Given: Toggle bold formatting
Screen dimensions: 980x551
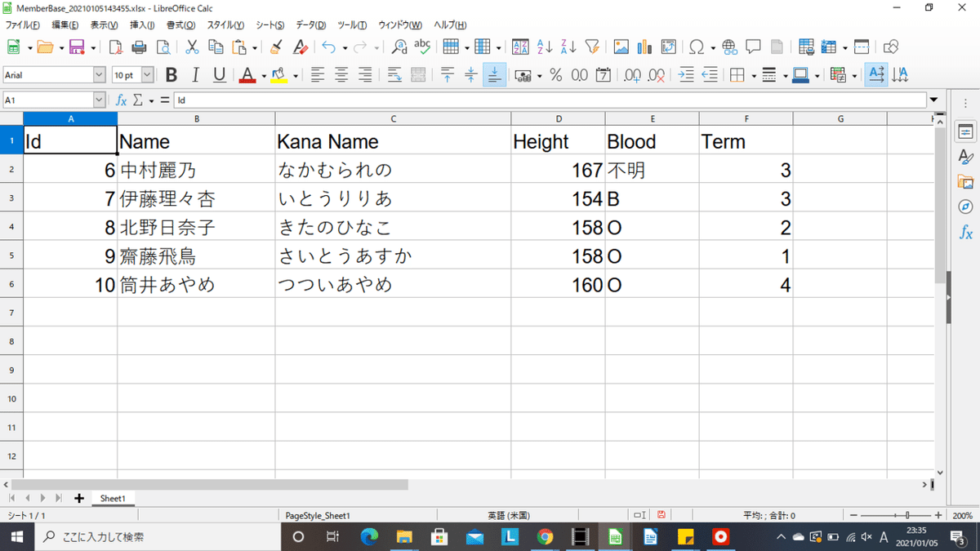Looking at the screenshot, I should [x=171, y=74].
